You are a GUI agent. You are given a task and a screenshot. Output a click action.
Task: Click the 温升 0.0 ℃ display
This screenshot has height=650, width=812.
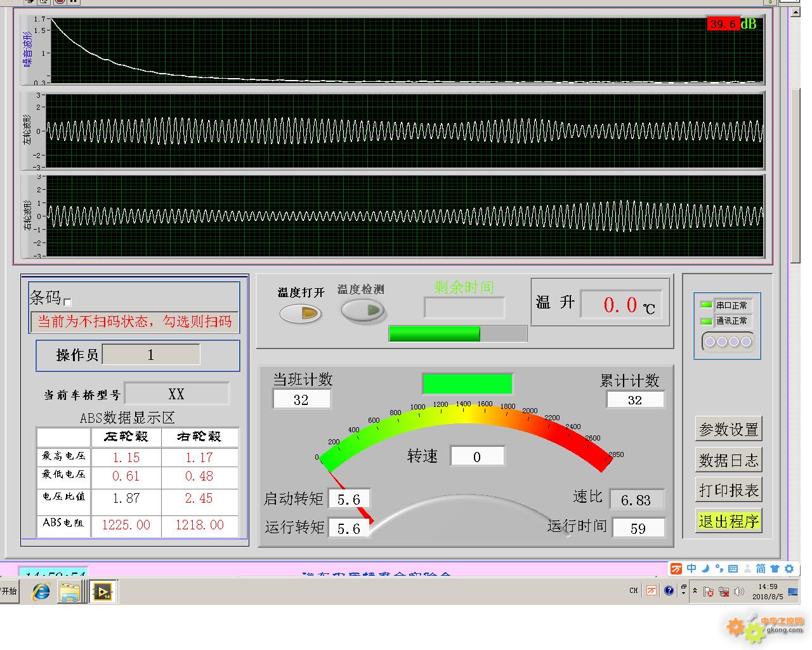[x=622, y=305]
